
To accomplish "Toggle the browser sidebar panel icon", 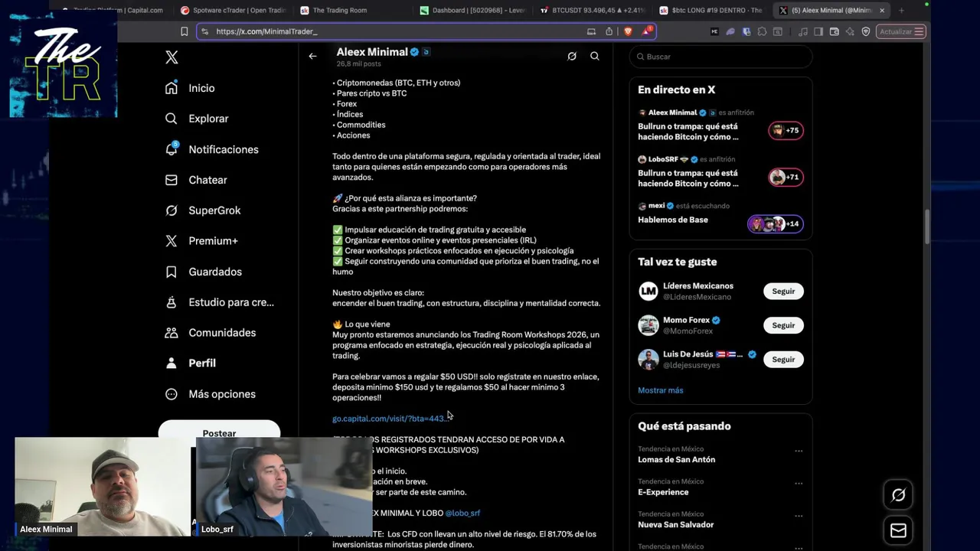I will [818, 31].
